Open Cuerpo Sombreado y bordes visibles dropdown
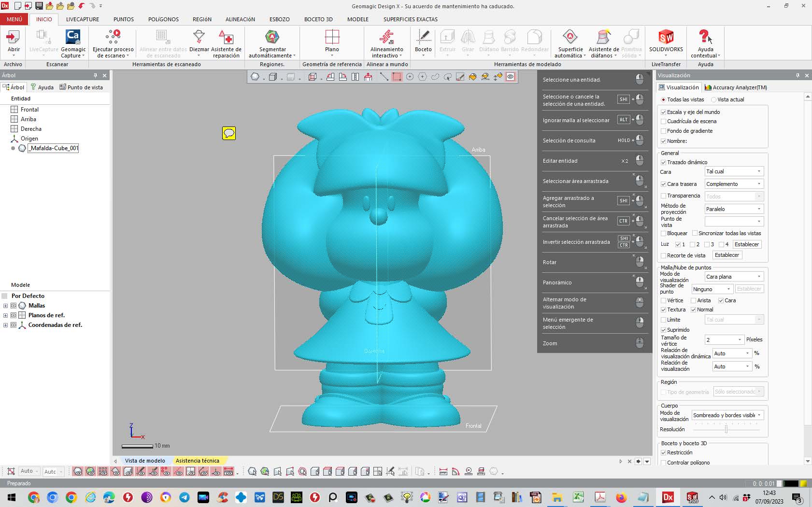The image size is (812, 507). pos(727,415)
